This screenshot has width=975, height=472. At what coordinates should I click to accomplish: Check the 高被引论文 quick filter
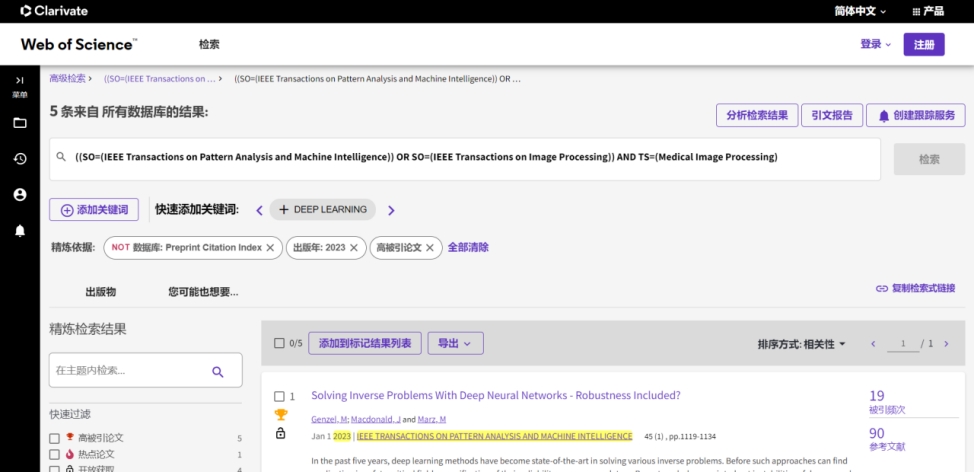point(55,438)
